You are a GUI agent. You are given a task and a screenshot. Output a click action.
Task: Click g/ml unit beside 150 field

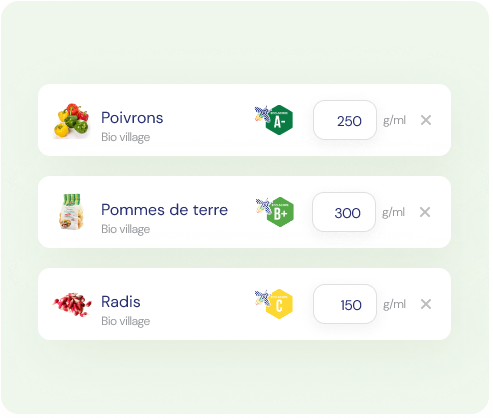394,304
